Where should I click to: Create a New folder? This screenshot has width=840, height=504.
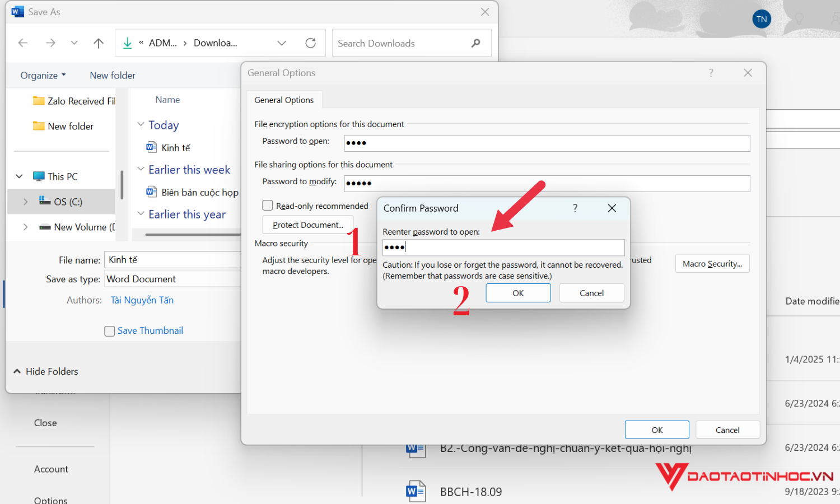[113, 75]
